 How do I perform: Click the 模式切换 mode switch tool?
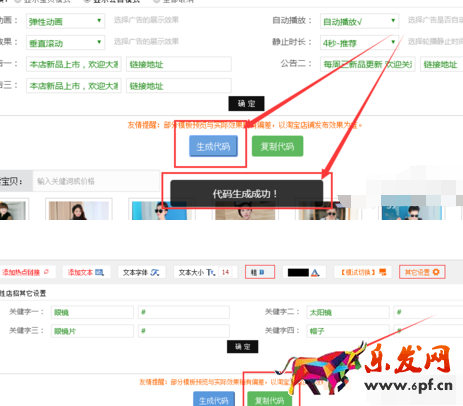click(x=363, y=272)
